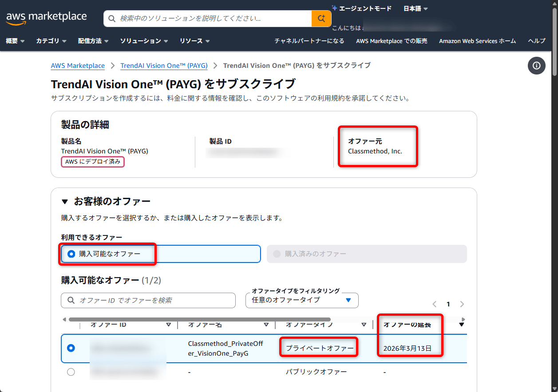Screen dimensions: 558x392
Task: Open the info panel circle icon
Action: click(536, 66)
